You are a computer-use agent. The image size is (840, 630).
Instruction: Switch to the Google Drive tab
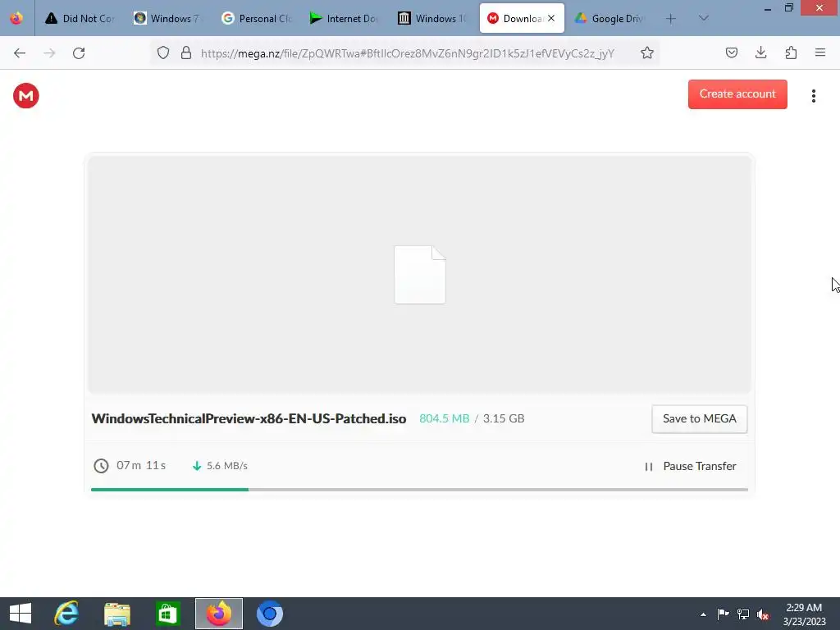coord(609,18)
